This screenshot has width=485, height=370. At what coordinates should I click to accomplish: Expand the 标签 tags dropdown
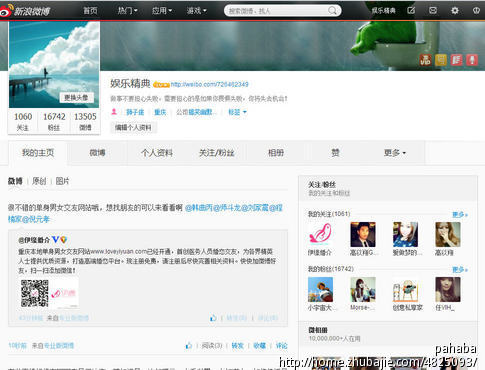(237, 112)
